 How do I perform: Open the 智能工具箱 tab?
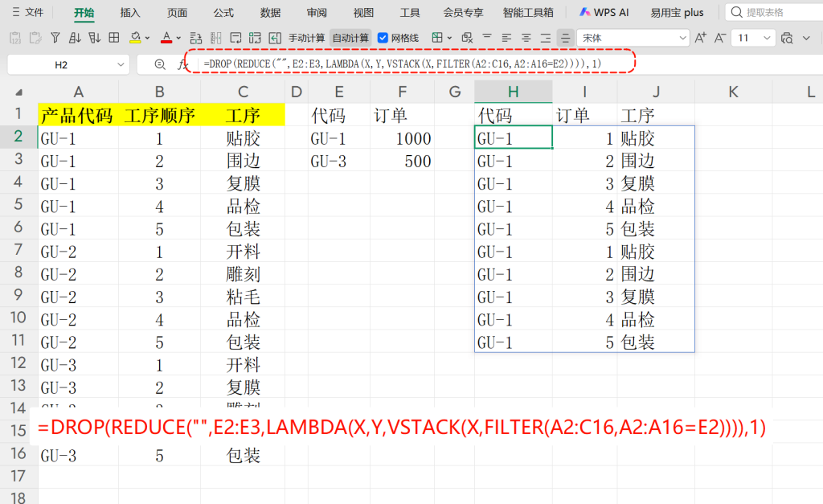528,12
